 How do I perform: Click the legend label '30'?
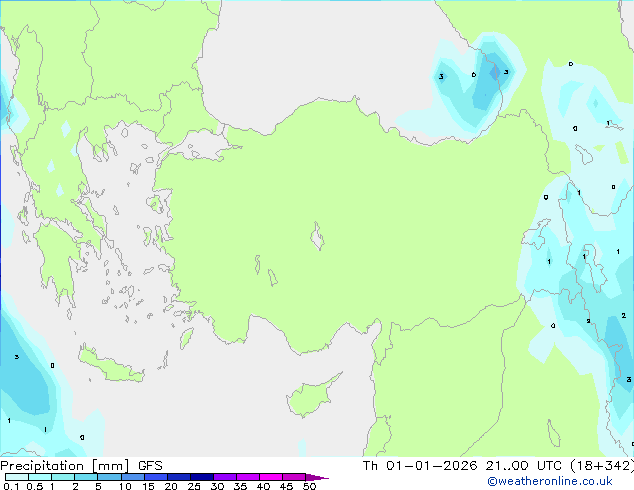217,486
